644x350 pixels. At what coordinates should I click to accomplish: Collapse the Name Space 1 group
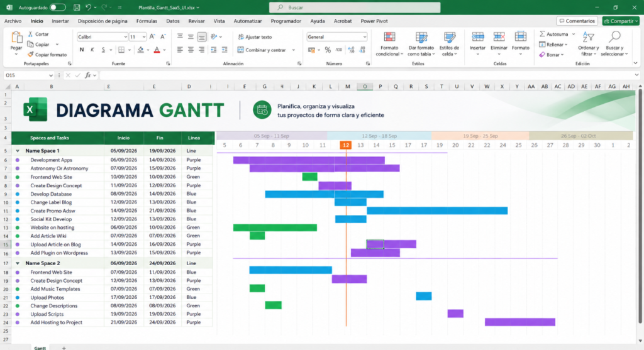[x=17, y=151]
